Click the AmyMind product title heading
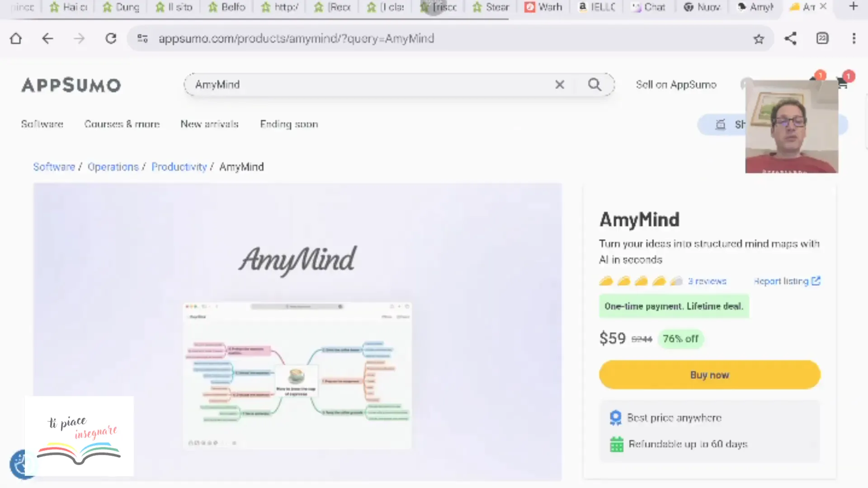The height and width of the screenshot is (488, 868). click(639, 220)
